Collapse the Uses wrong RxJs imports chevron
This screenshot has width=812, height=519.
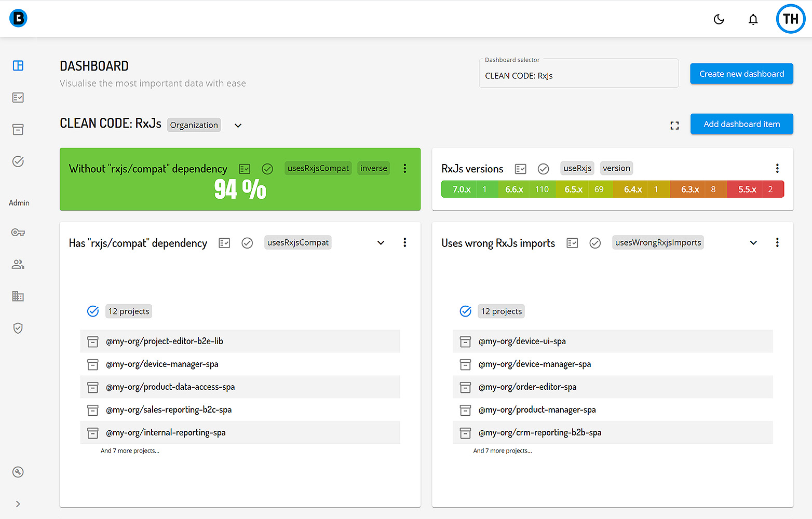tap(753, 243)
